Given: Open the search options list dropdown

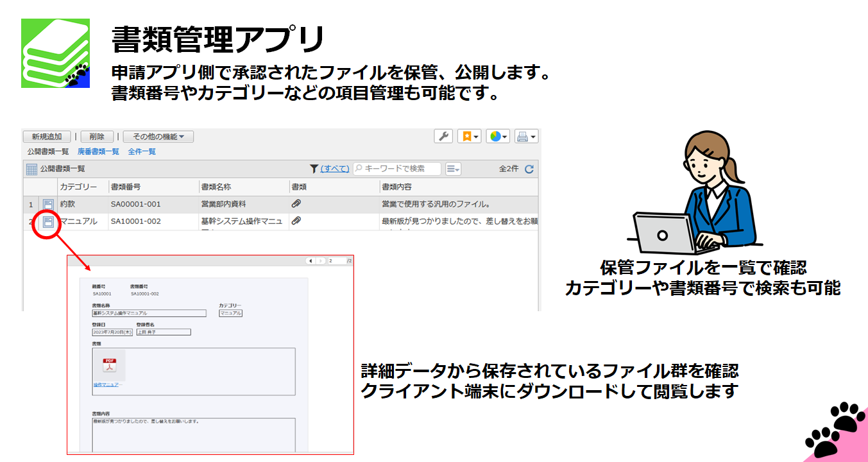Looking at the screenshot, I should [x=453, y=169].
